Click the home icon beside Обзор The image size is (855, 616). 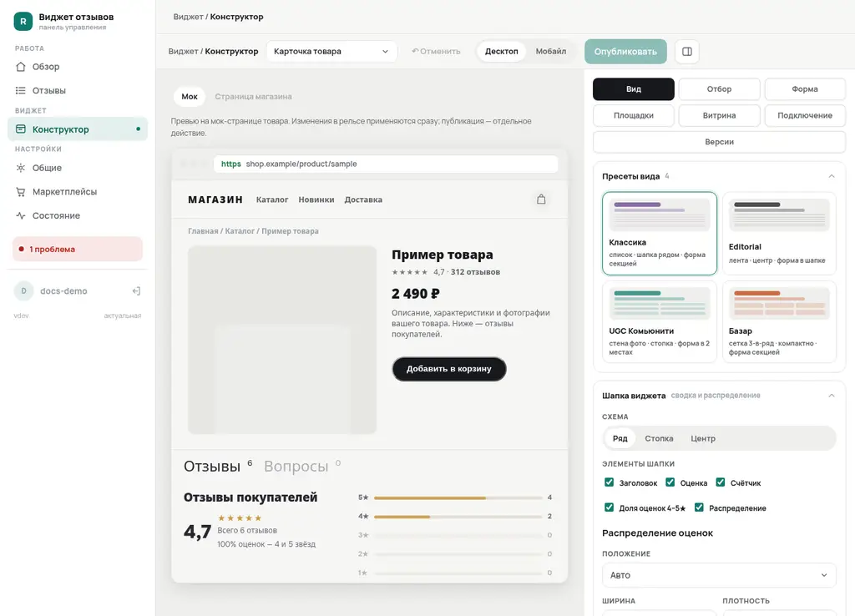pyautogui.click(x=21, y=67)
